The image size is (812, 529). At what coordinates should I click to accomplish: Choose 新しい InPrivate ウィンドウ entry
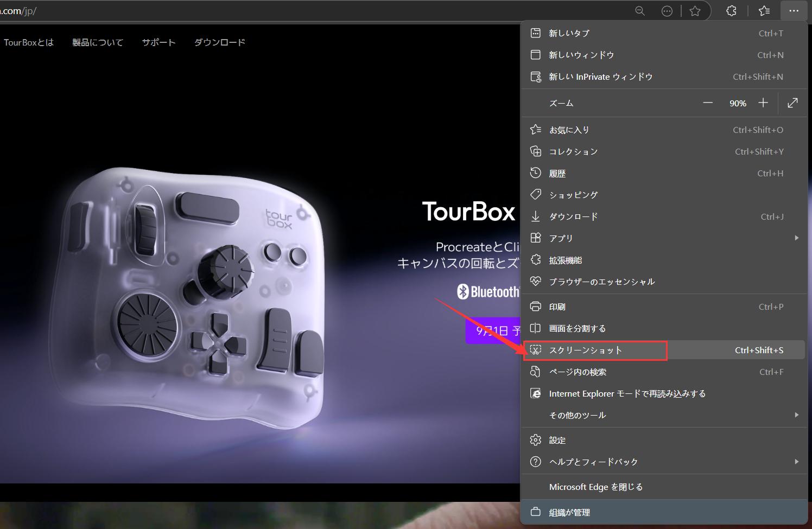click(x=664, y=77)
